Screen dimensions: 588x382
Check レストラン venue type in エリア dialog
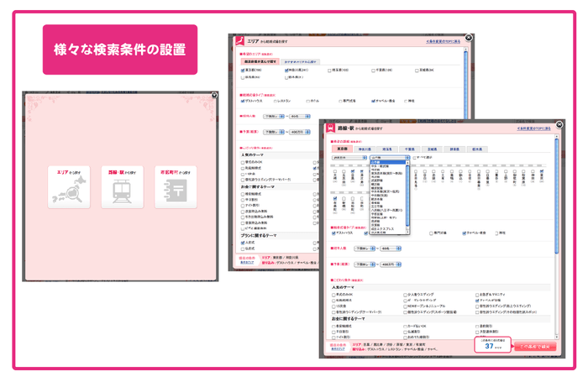click(275, 102)
